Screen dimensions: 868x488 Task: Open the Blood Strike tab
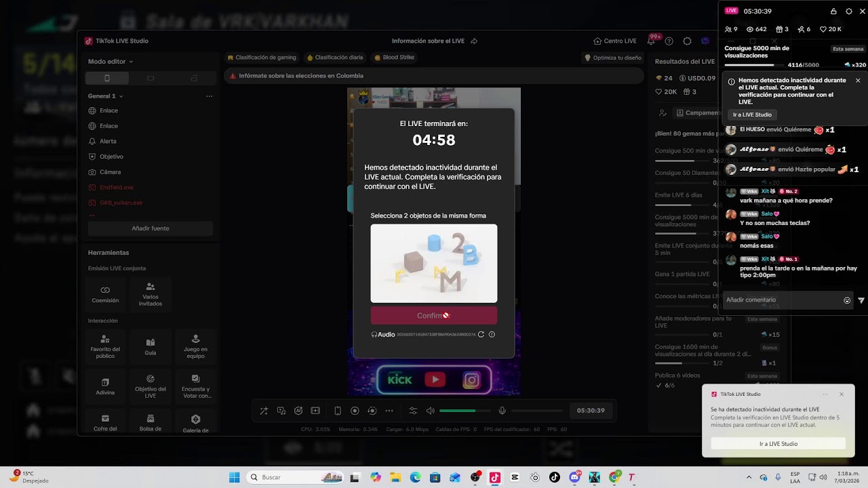394,58
